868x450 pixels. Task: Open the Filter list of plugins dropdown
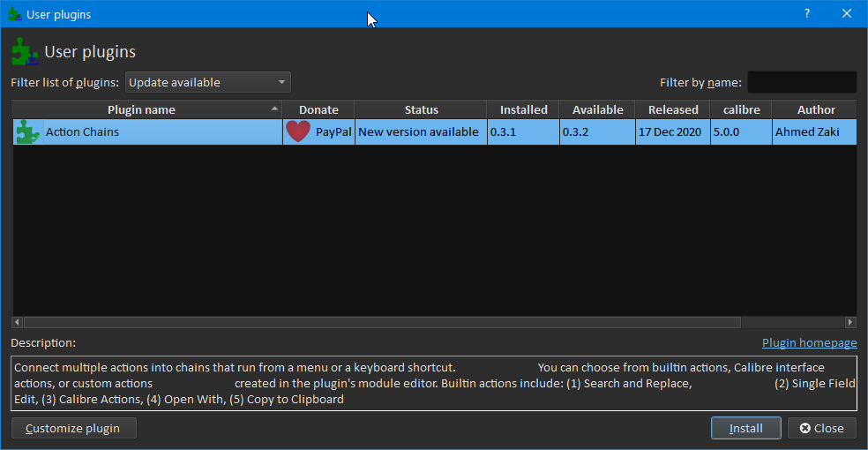208,82
